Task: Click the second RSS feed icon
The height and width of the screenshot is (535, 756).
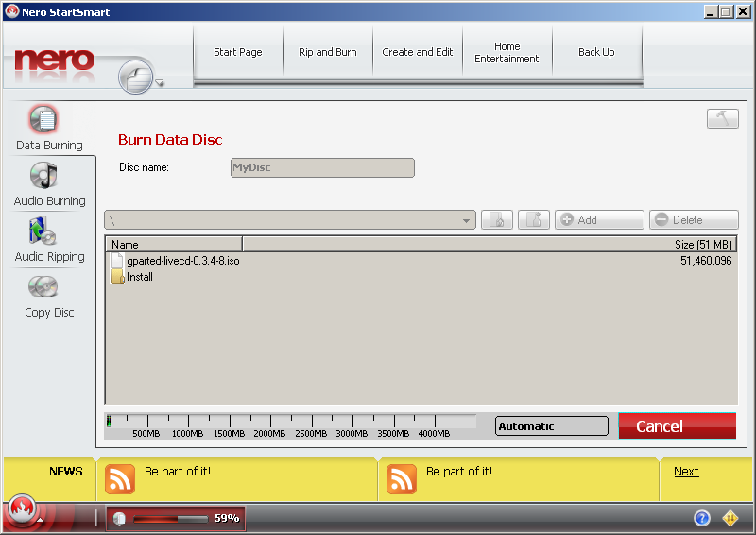Action: (x=401, y=479)
